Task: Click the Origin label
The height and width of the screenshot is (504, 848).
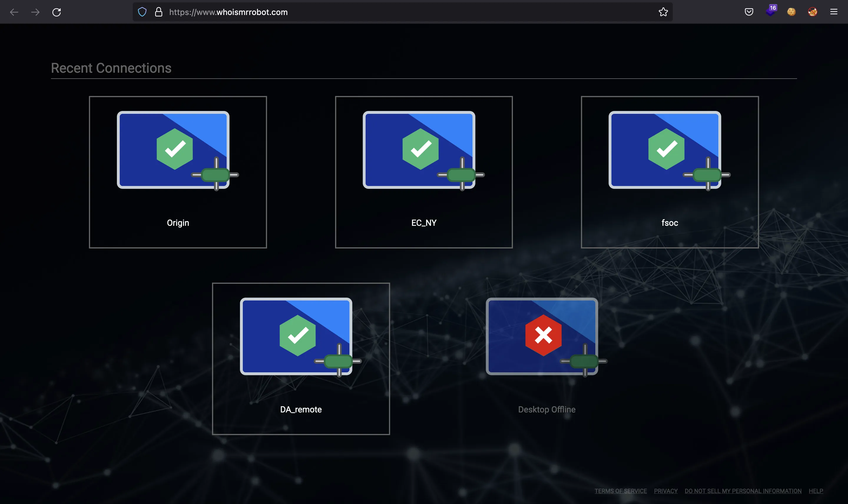Action: (178, 223)
